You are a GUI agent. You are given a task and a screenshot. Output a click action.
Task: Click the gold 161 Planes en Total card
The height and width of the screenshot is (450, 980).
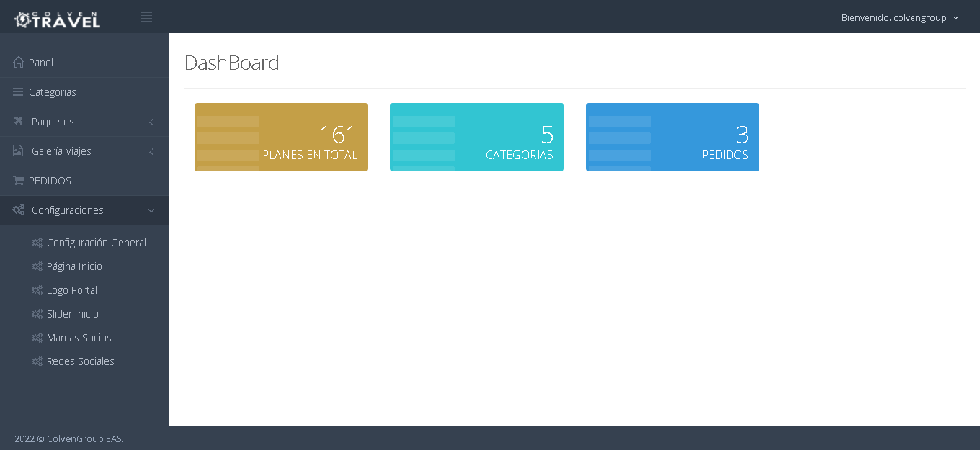281,137
